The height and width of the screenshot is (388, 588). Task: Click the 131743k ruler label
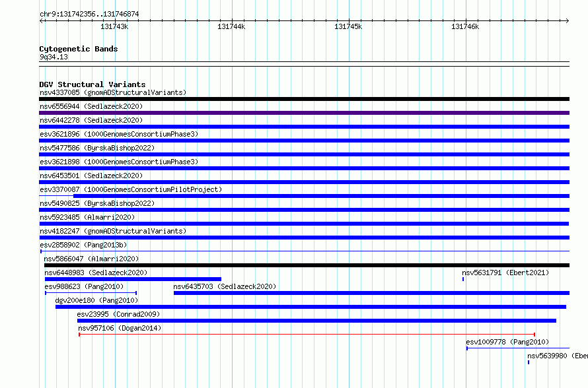click(114, 26)
